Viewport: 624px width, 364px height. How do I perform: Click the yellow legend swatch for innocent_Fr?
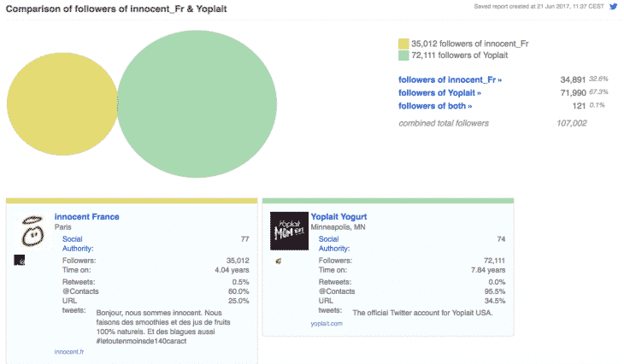[x=403, y=43]
